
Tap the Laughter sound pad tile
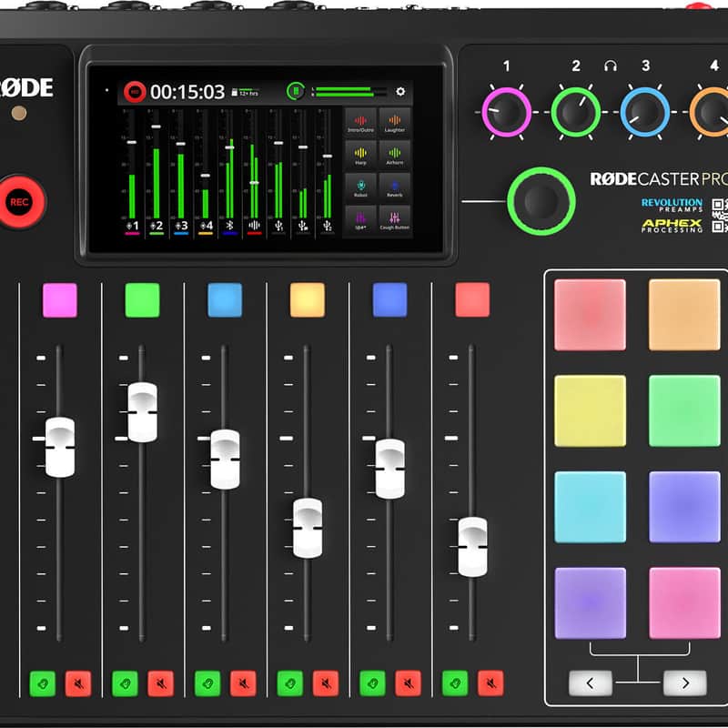tap(395, 122)
